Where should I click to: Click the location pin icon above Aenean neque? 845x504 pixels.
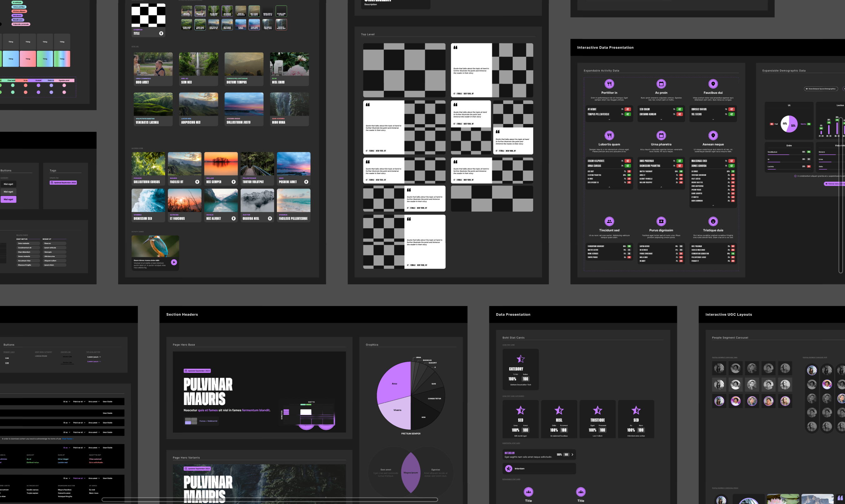point(713,135)
